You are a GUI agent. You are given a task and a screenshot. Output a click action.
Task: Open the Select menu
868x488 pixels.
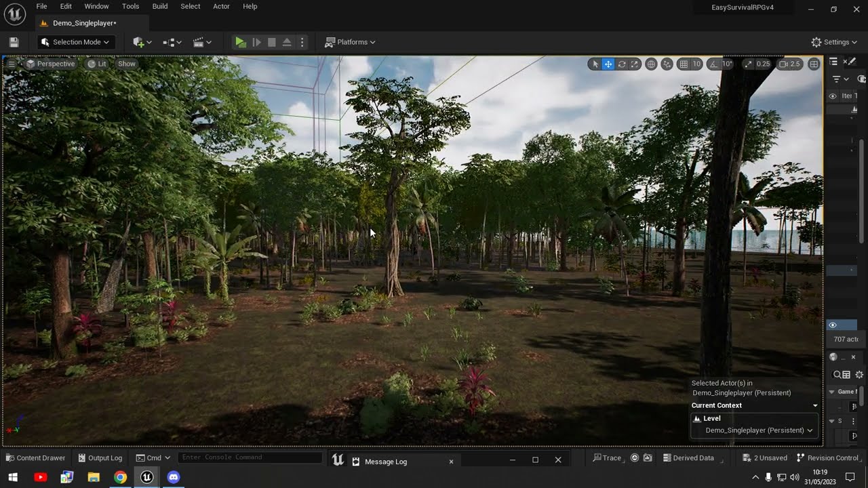191,6
